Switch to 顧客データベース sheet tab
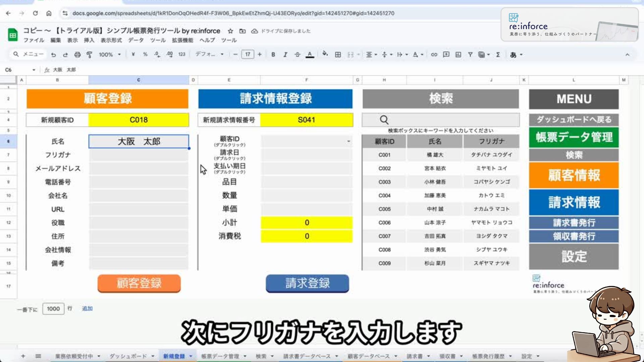The image size is (644, 362). pyautogui.click(x=368, y=356)
